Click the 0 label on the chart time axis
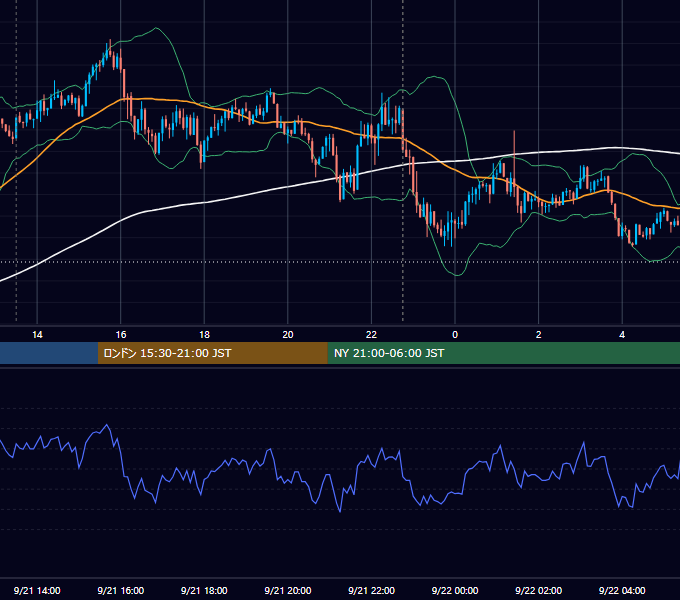 (x=455, y=335)
